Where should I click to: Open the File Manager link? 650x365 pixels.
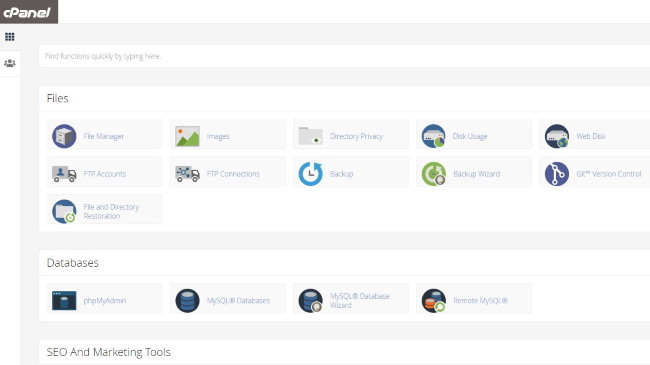tap(104, 136)
